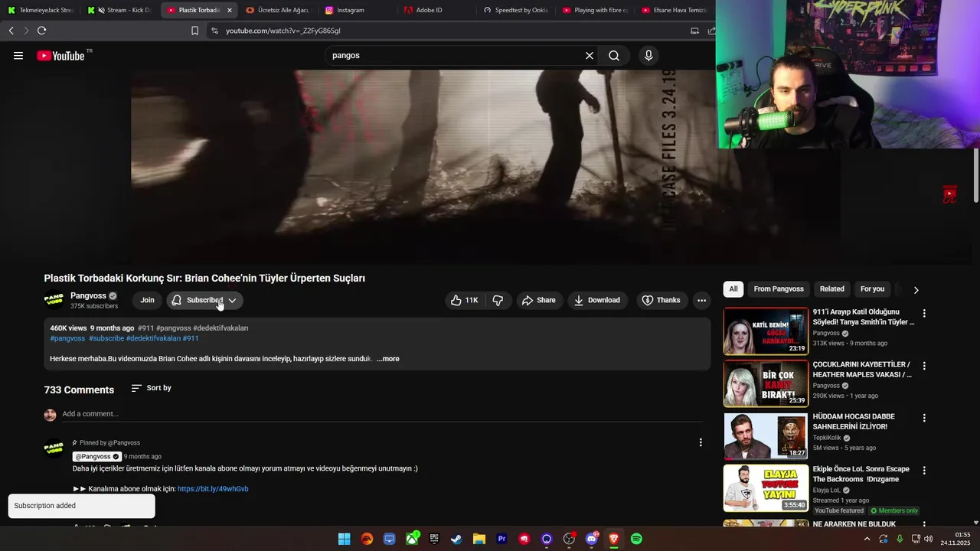Bookmark this page with the bookmark icon
The image size is (980, 551).
[194, 31]
